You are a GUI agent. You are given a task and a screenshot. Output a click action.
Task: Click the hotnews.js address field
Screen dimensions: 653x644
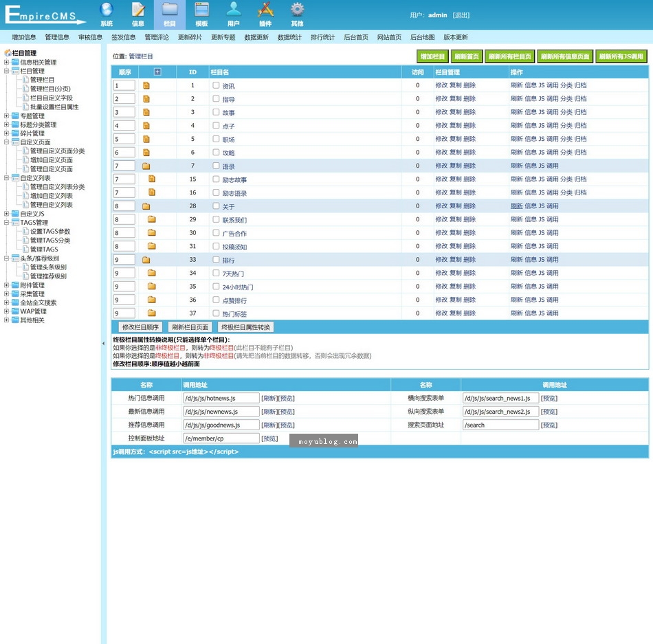pyautogui.click(x=221, y=398)
